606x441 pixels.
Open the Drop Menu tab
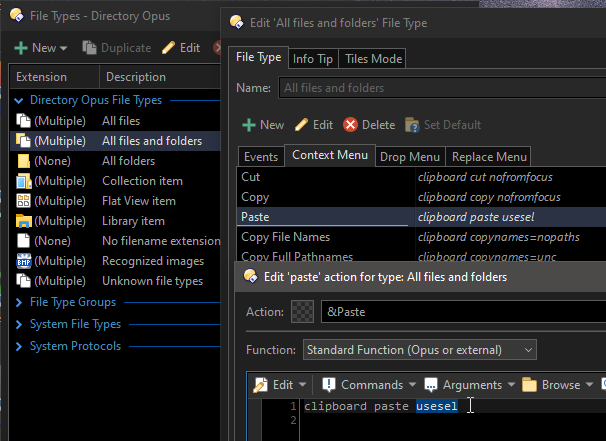[x=410, y=157]
